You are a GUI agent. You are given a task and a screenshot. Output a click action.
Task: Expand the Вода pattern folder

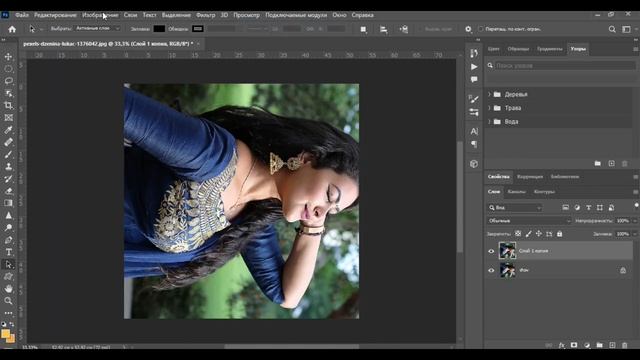click(x=489, y=122)
